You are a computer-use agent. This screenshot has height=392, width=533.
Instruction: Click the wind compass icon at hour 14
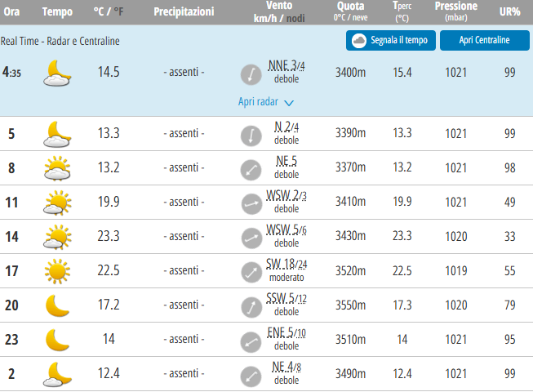[x=250, y=237]
